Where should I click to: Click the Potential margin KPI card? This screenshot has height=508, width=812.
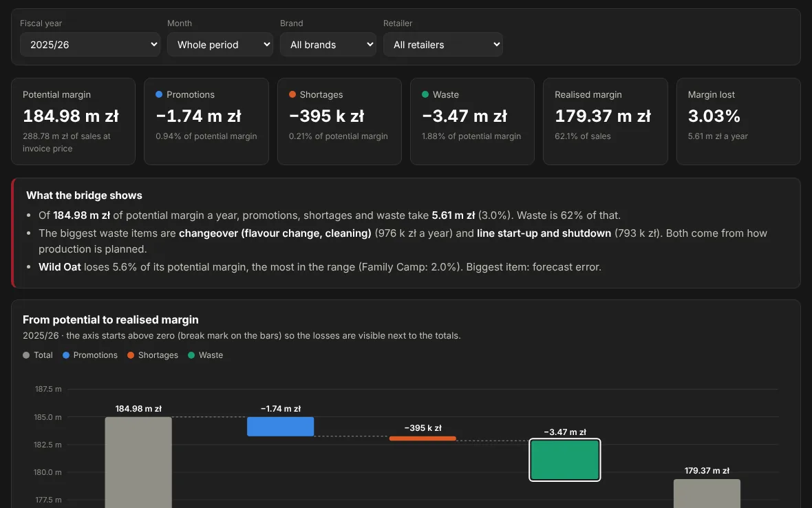tap(73, 122)
